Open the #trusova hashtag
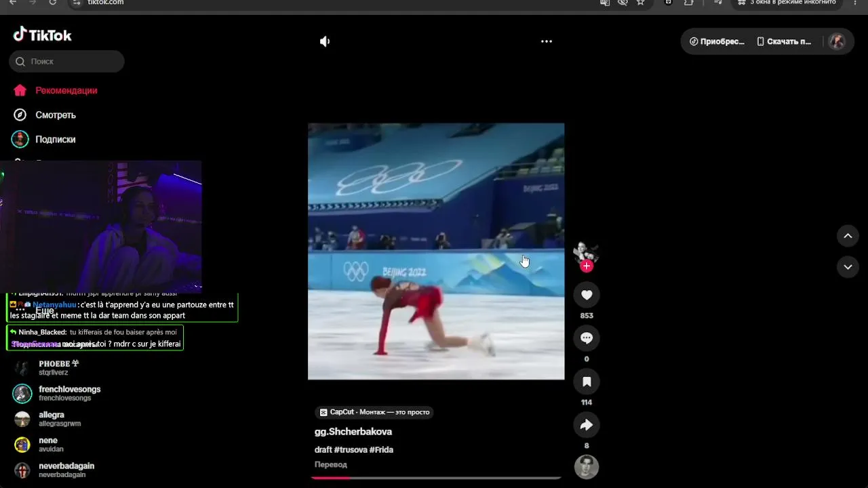The width and height of the screenshot is (868, 488). pyautogui.click(x=351, y=449)
